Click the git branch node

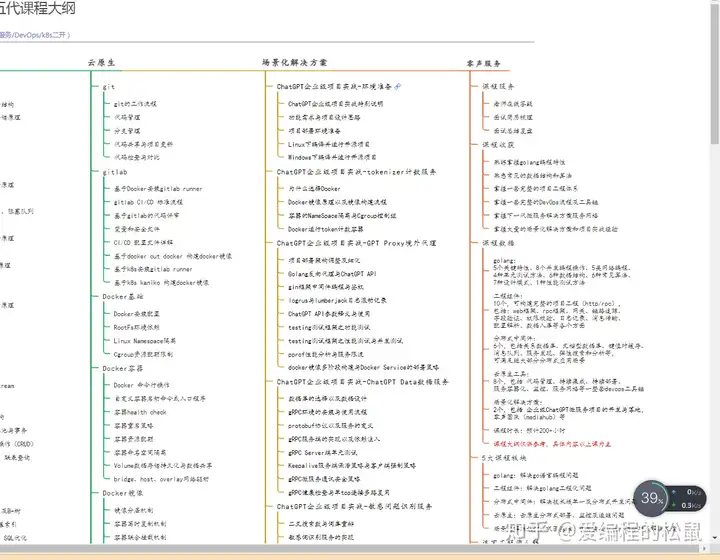point(109,87)
